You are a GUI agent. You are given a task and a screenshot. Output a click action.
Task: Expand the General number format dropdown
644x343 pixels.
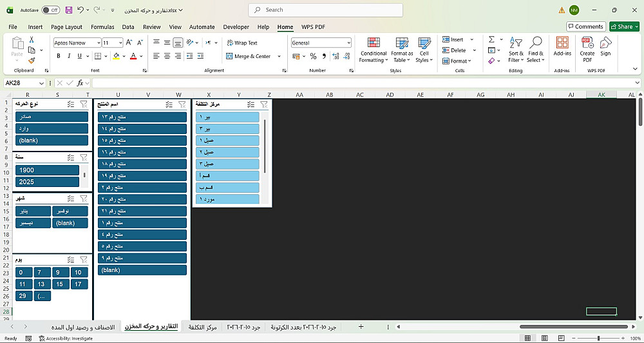pyautogui.click(x=348, y=43)
